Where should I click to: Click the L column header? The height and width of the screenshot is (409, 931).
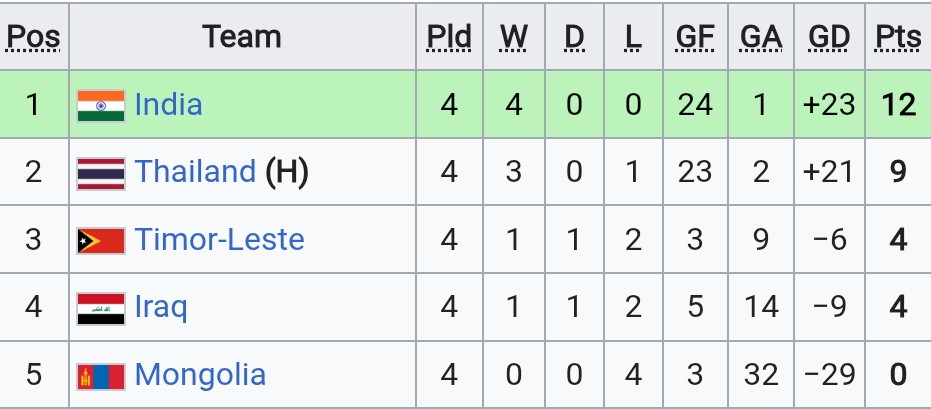click(634, 37)
